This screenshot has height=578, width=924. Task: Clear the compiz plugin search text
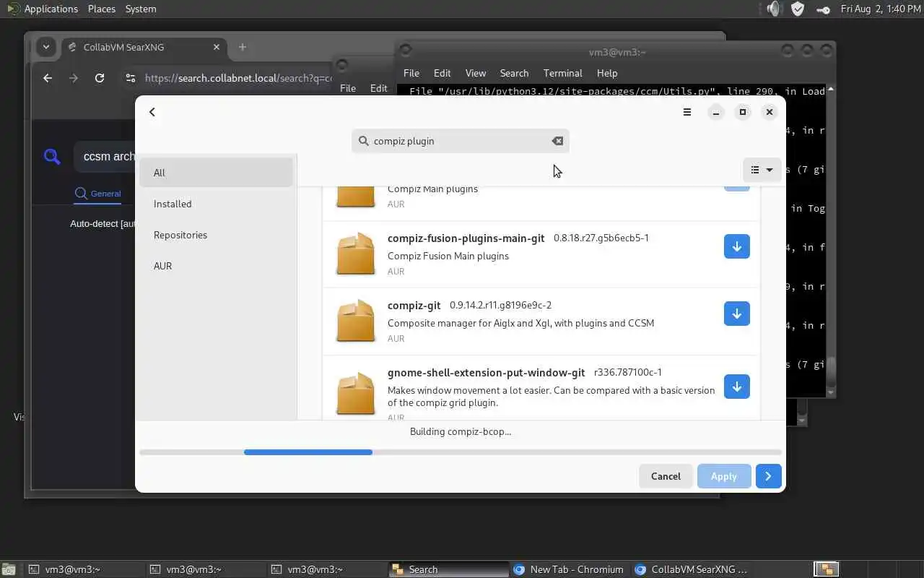(x=557, y=141)
